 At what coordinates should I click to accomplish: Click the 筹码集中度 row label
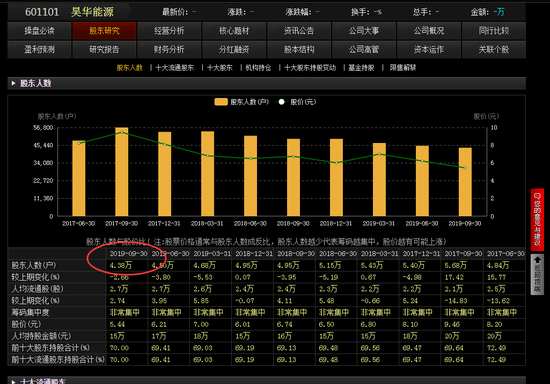(31, 312)
